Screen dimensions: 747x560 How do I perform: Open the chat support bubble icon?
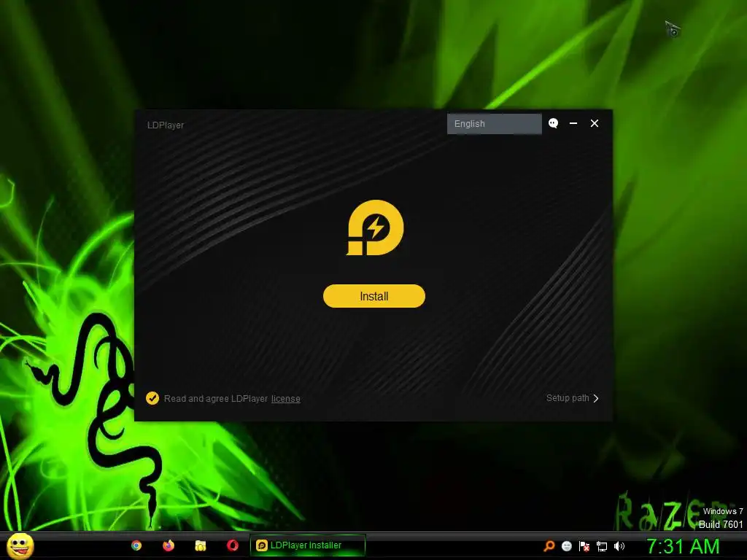(553, 123)
